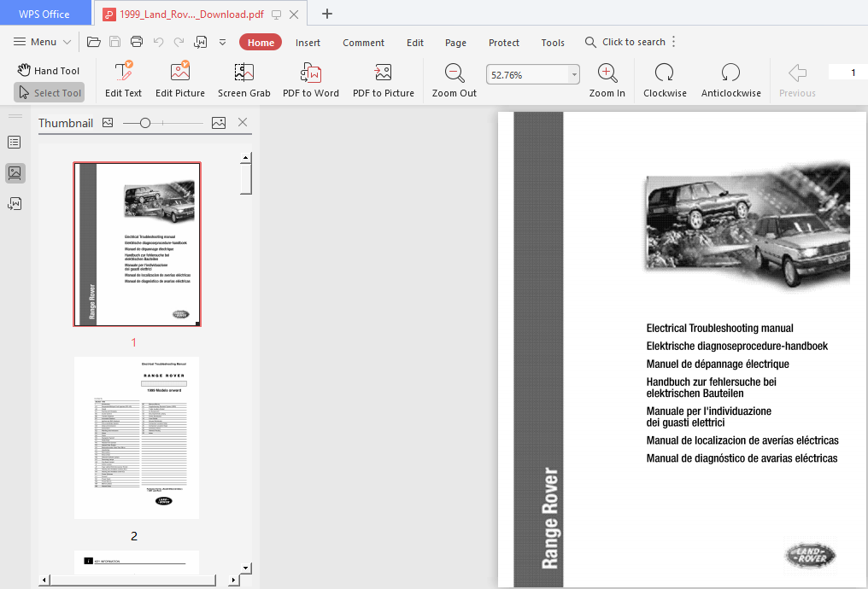This screenshot has height=589, width=868.
Task: Close the PDF document tab
Action: click(294, 15)
